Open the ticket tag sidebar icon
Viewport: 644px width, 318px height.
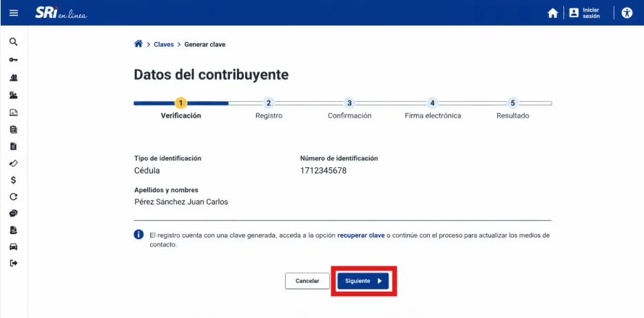(x=14, y=163)
